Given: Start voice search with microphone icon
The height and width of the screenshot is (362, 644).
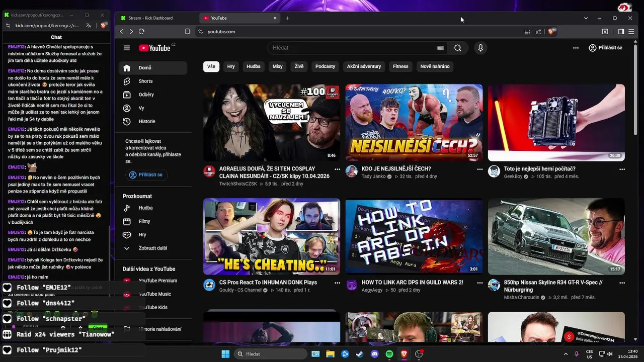Looking at the screenshot, I should [x=480, y=48].
